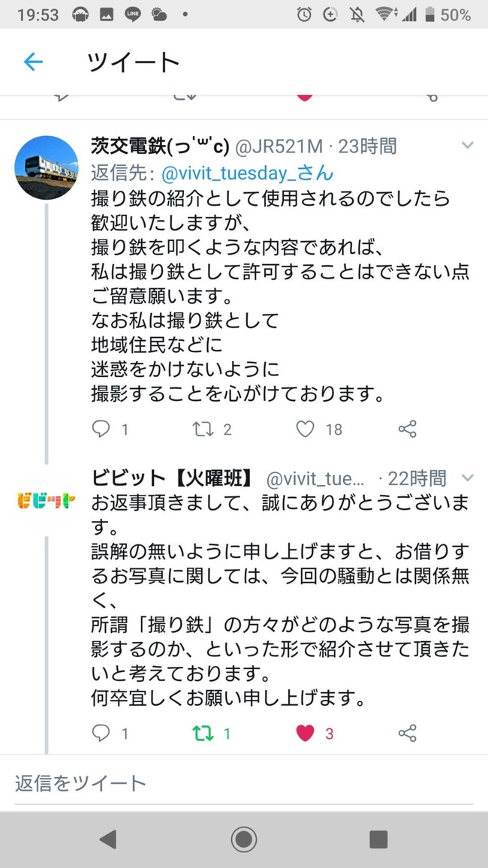Viewport: 488px width, 868px height.
Task: Open the ビビット profile avatar
Action: pyautogui.click(x=47, y=500)
